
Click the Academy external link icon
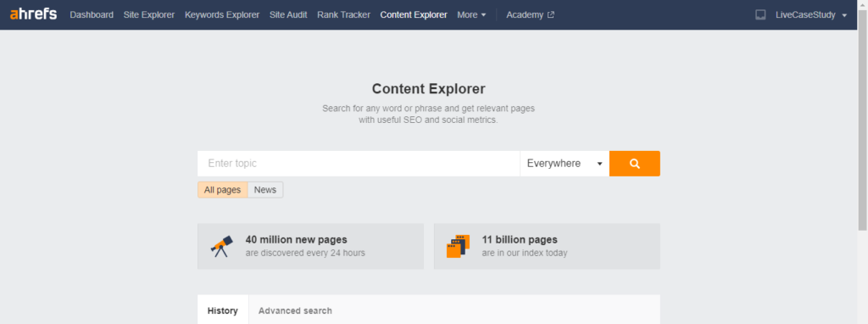point(551,15)
